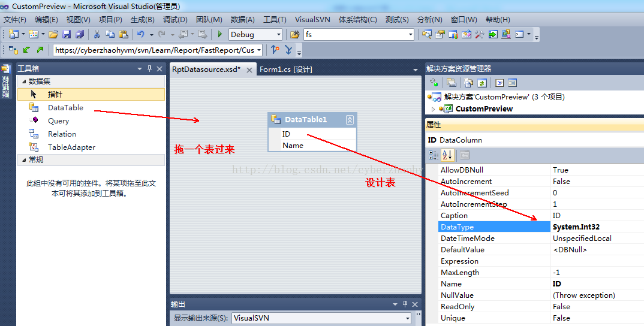
Task: Start debugging with the green play icon
Action: pos(219,35)
